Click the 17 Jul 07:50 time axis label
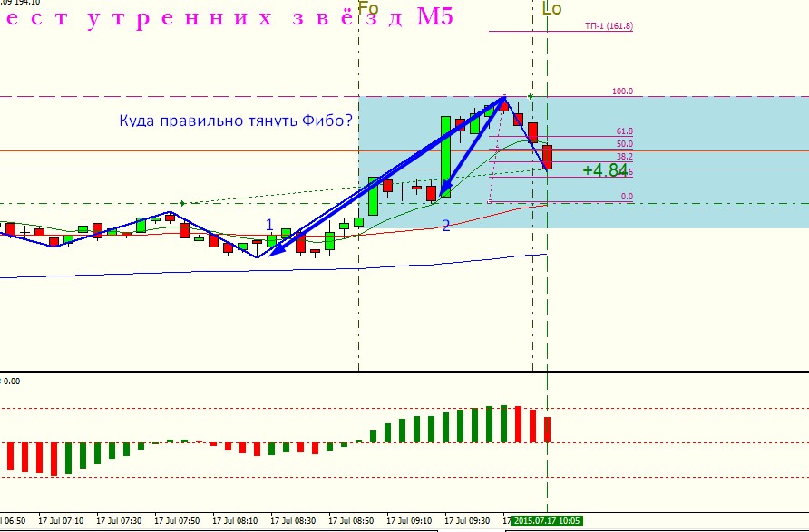The image size is (809, 532). coord(177,520)
